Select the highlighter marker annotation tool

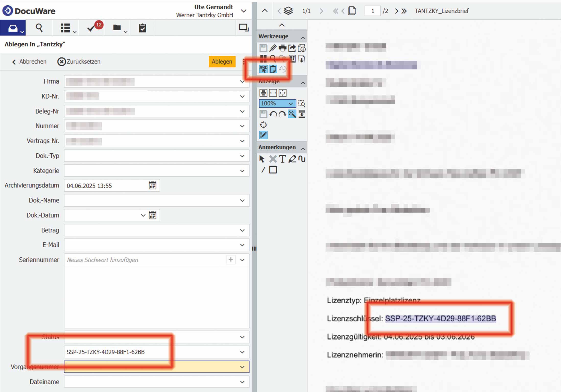292,159
